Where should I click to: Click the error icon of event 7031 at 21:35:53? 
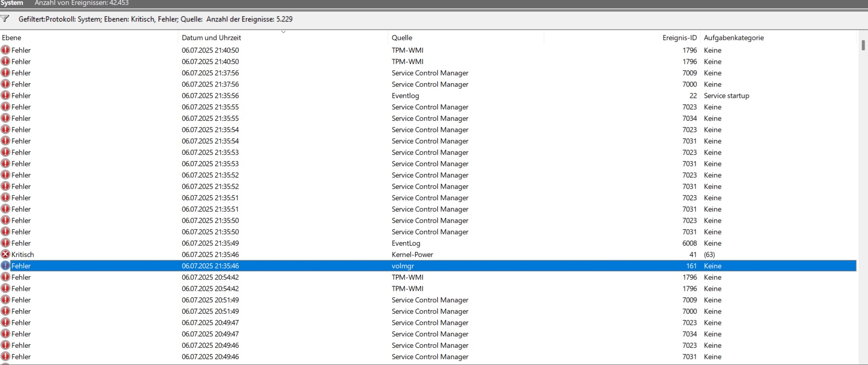[5, 163]
